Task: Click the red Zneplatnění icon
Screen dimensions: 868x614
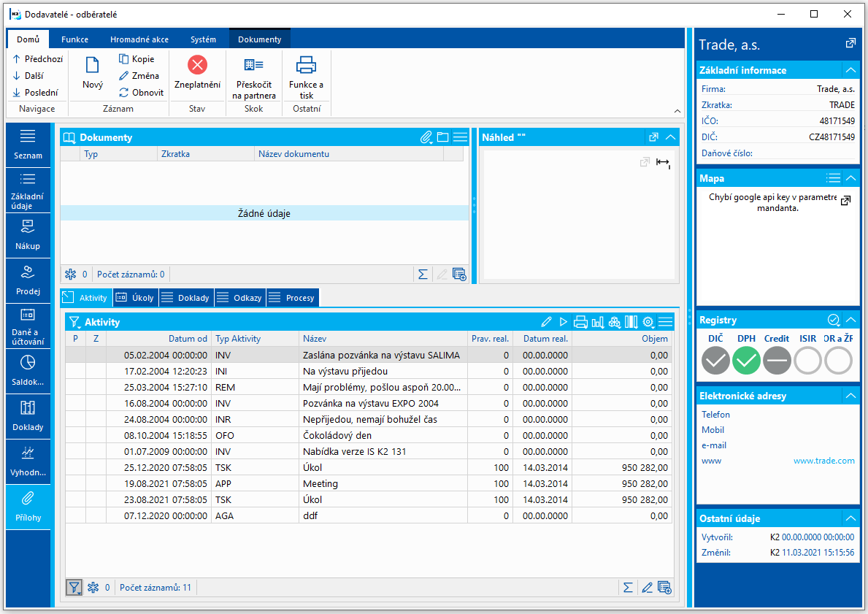Action: [197, 66]
